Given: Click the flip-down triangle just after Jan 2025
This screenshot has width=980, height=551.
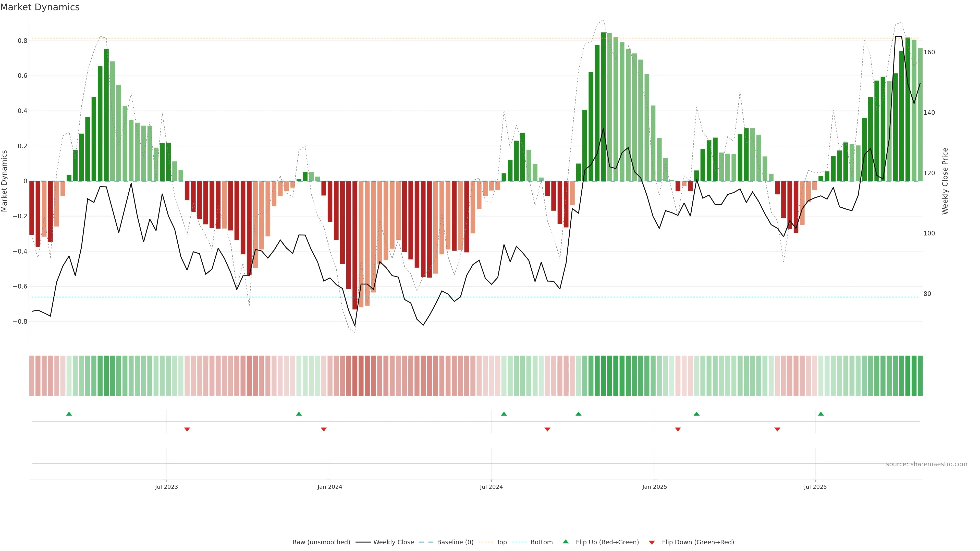Looking at the screenshot, I should click(x=678, y=429).
